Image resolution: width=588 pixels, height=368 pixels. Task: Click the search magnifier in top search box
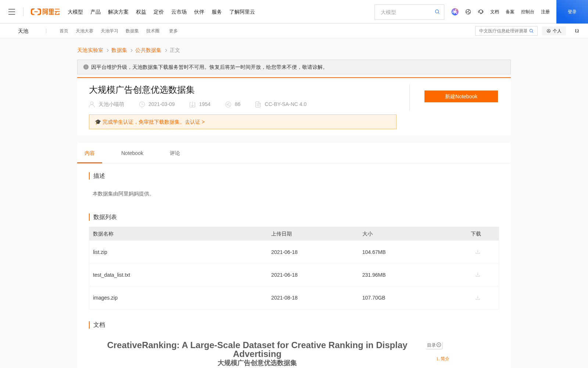pyautogui.click(x=437, y=12)
